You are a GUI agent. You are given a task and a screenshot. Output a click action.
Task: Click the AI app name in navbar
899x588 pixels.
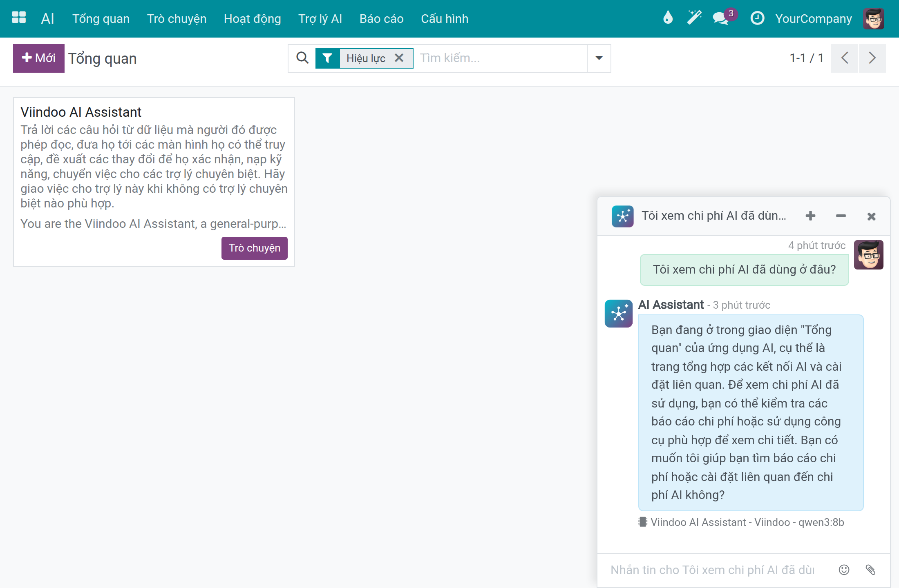(x=48, y=19)
